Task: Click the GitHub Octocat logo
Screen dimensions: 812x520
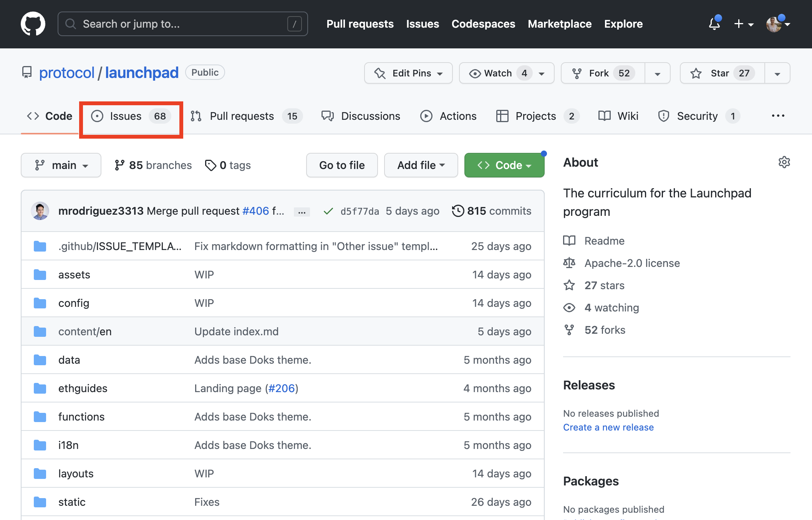Action: [x=33, y=24]
